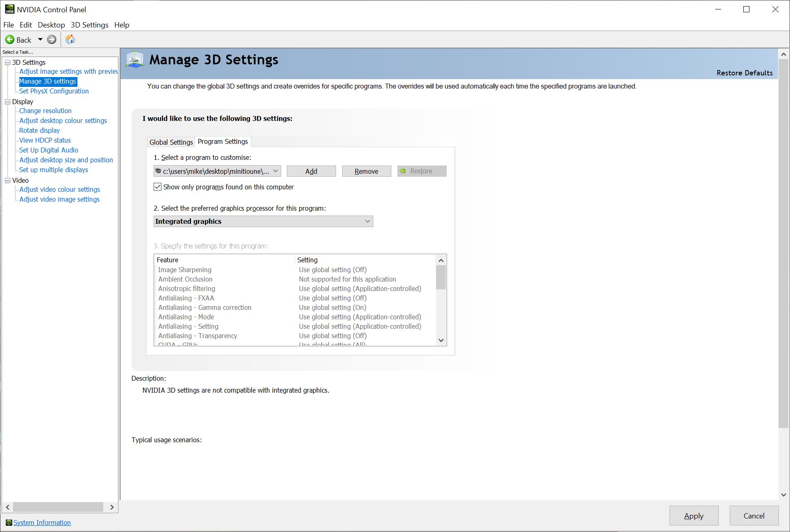Expand the preferred graphics processor dropdown
This screenshot has height=532, width=790.
point(367,221)
